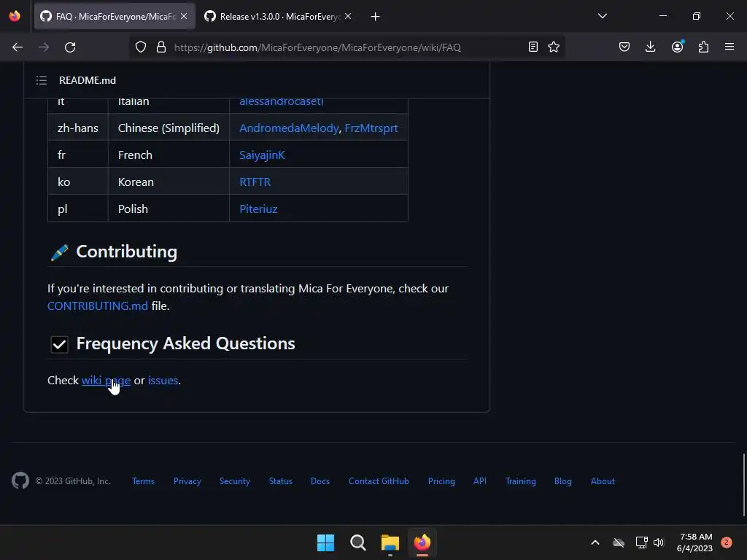
Task: View site security padlock details
Action: click(x=161, y=47)
